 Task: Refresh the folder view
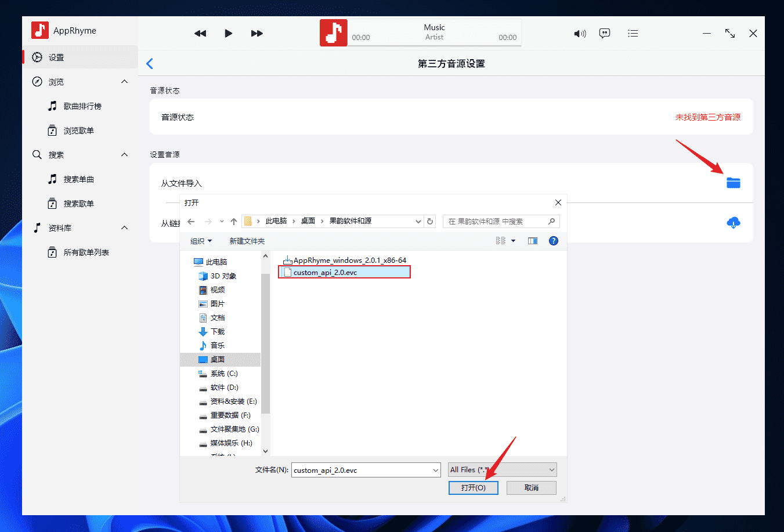click(430, 222)
